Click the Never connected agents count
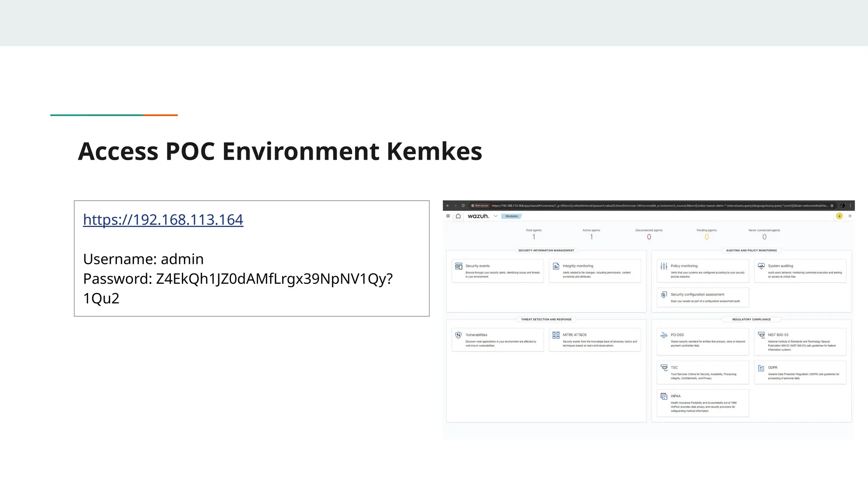The image size is (868, 488). (x=764, y=237)
